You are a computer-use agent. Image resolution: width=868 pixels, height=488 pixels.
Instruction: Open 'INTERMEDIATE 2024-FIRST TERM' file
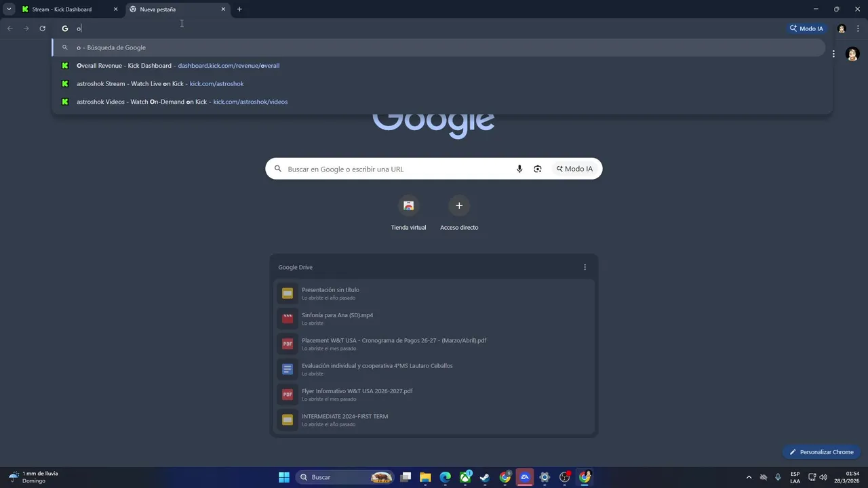point(434,420)
